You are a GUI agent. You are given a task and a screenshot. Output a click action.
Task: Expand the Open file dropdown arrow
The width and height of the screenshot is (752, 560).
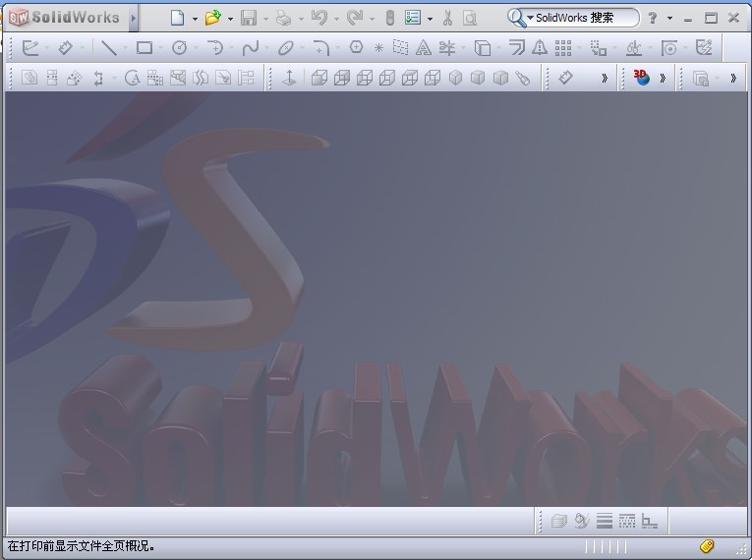click(230, 20)
